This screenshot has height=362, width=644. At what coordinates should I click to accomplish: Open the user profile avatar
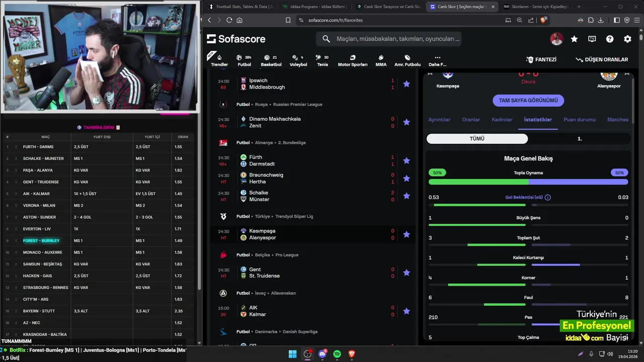[556, 39]
